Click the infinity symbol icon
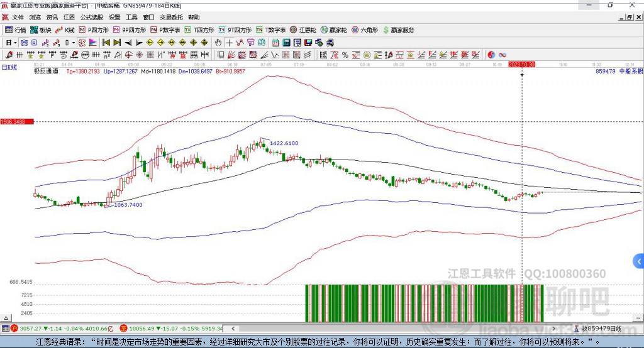Viewport: 644px width, 348px height. [502, 55]
